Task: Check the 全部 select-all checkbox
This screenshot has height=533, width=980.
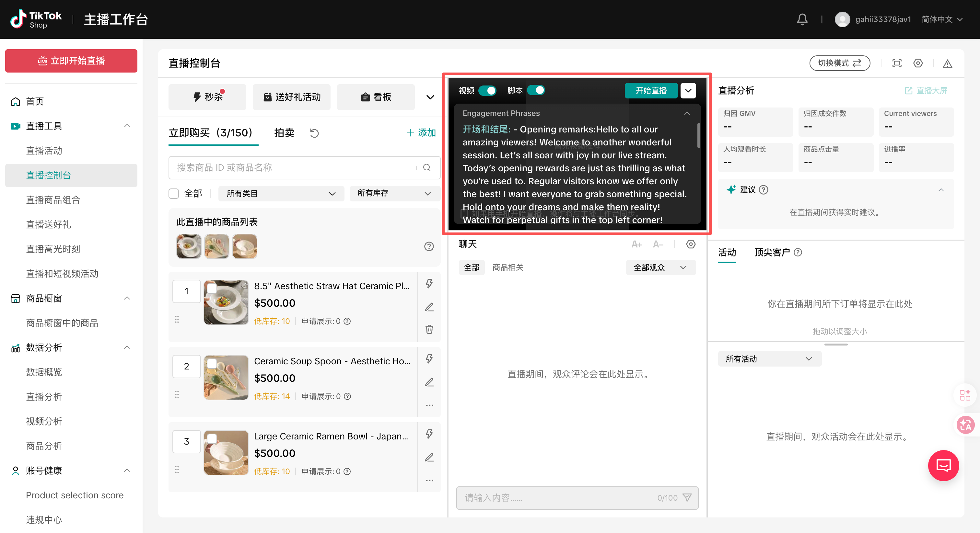Action: [x=173, y=194]
